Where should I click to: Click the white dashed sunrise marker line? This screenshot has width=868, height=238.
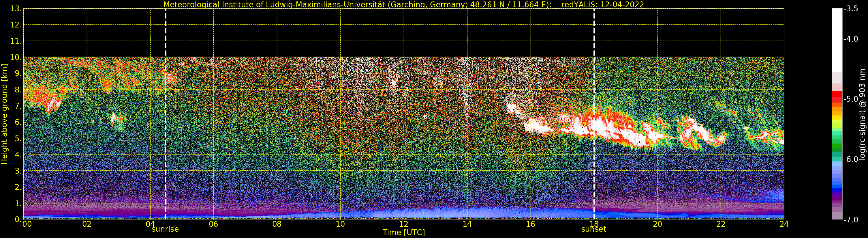click(x=166, y=114)
